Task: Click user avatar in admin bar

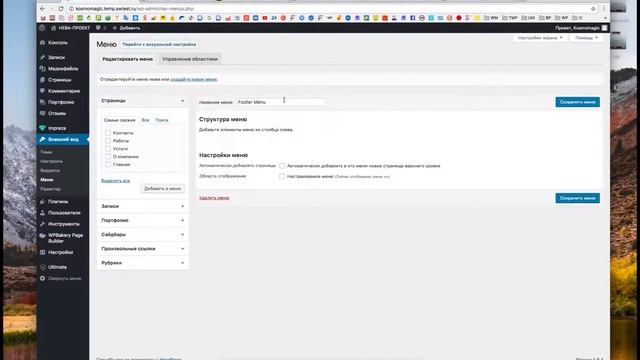Action: coord(604,28)
